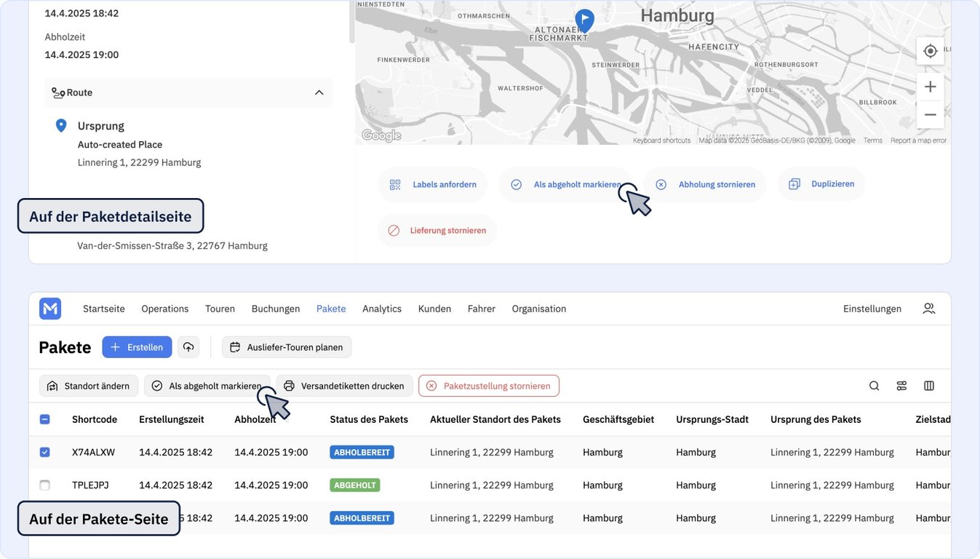The height and width of the screenshot is (559, 980).
Task: Click Standort ändern button
Action: point(89,386)
